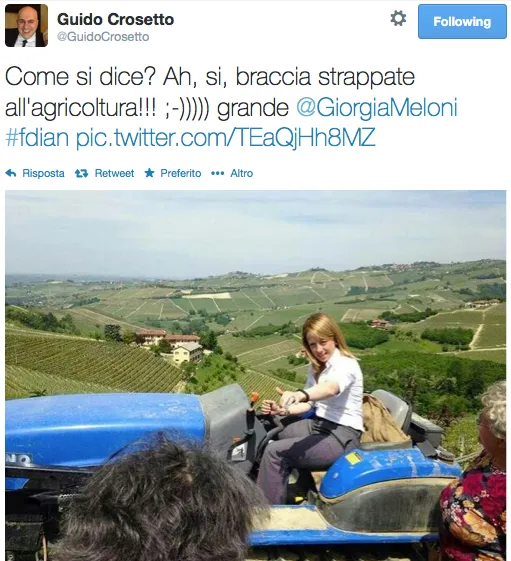The height and width of the screenshot is (561, 511).
Task: Click the three-dots more icon
Action: (218, 174)
